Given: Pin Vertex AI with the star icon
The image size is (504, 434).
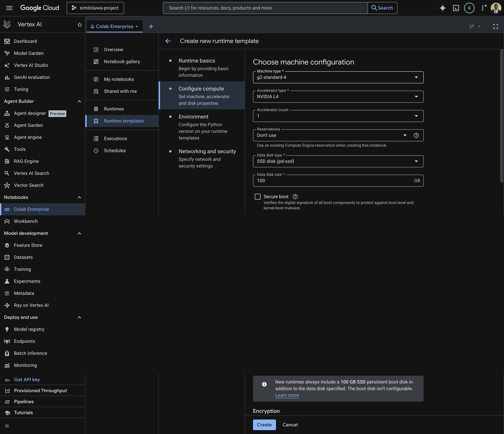Looking at the screenshot, I should [x=79, y=24].
